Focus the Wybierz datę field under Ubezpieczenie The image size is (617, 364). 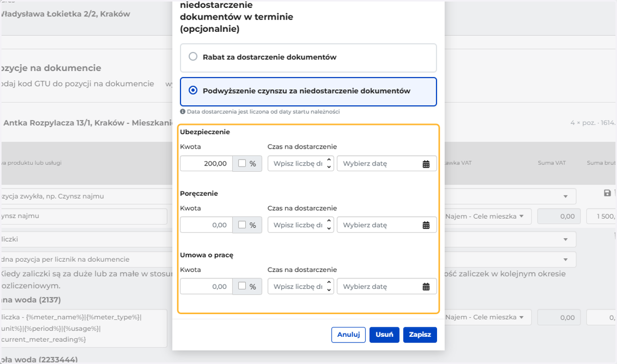tap(387, 163)
